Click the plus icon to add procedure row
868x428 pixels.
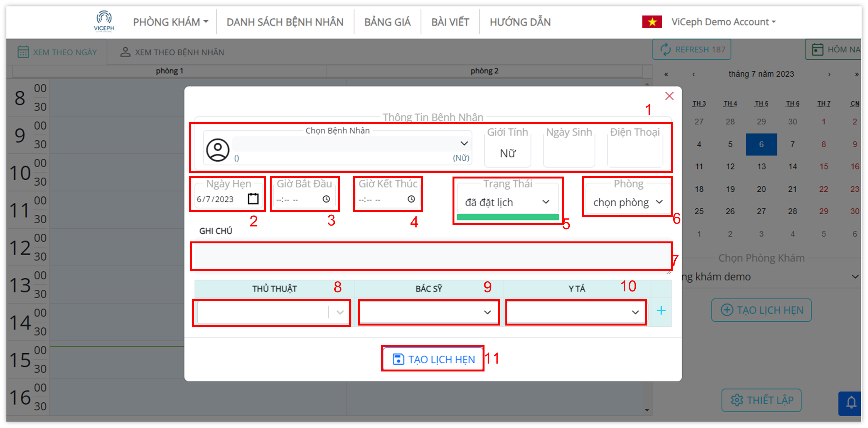661,310
